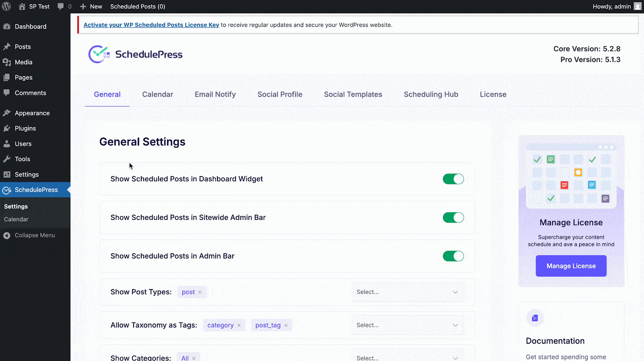Click the admin avatar icon

(x=638, y=6)
